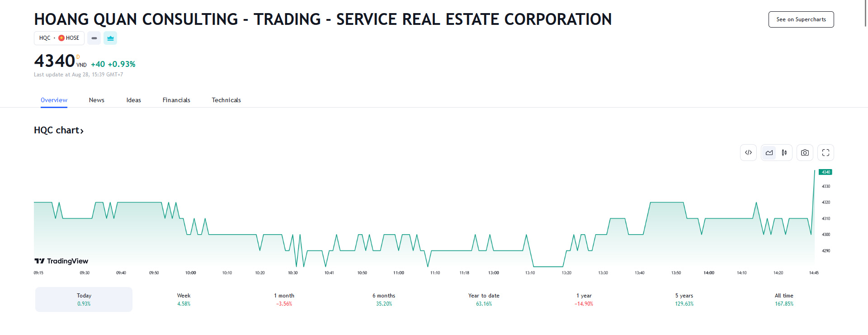Viewport: 868px width, 335px height.
Task: Click the 4340 price label on axis
Action: coord(826,172)
